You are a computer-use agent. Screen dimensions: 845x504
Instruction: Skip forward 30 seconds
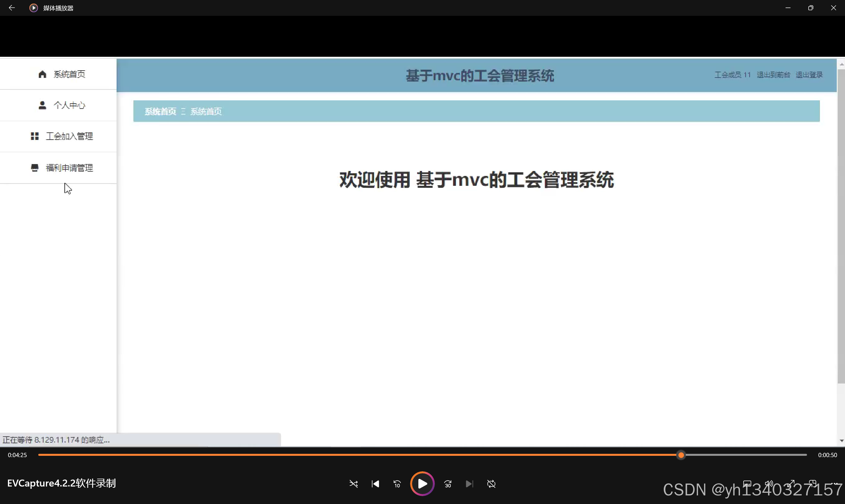tap(448, 484)
